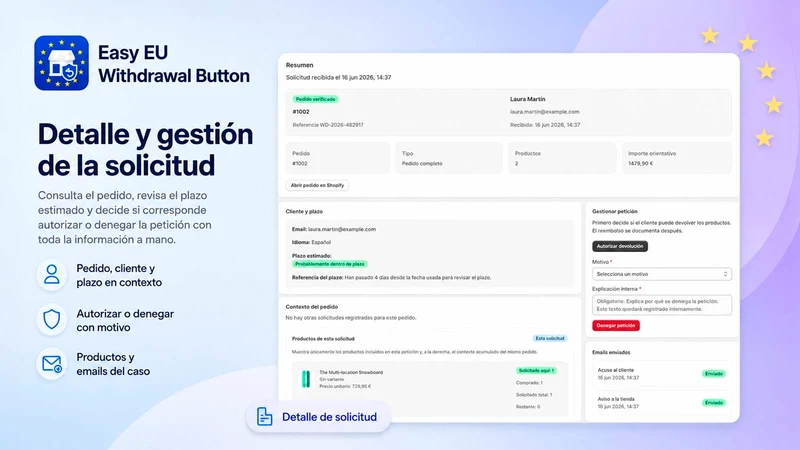Click the Contexto del pedido heading

[x=312, y=307]
